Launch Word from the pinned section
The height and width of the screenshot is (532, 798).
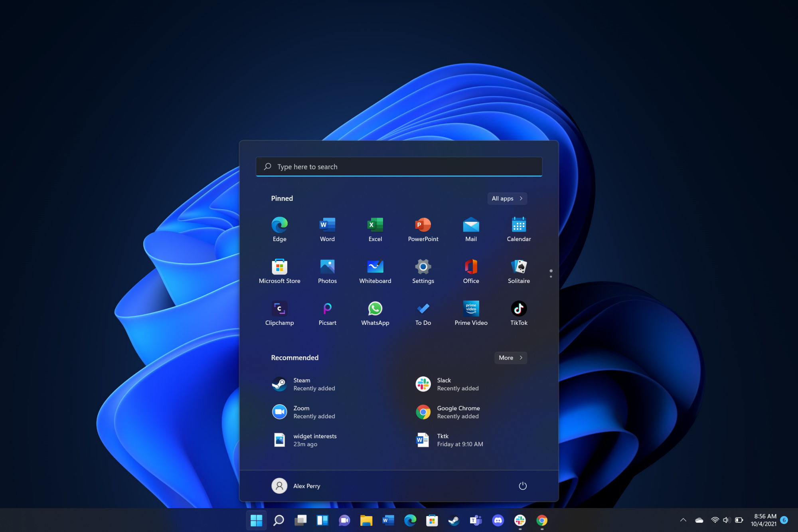(x=327, y=229)
